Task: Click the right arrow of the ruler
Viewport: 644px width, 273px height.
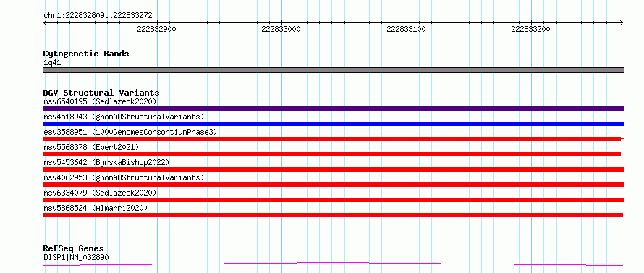Action: coord(622,23)
